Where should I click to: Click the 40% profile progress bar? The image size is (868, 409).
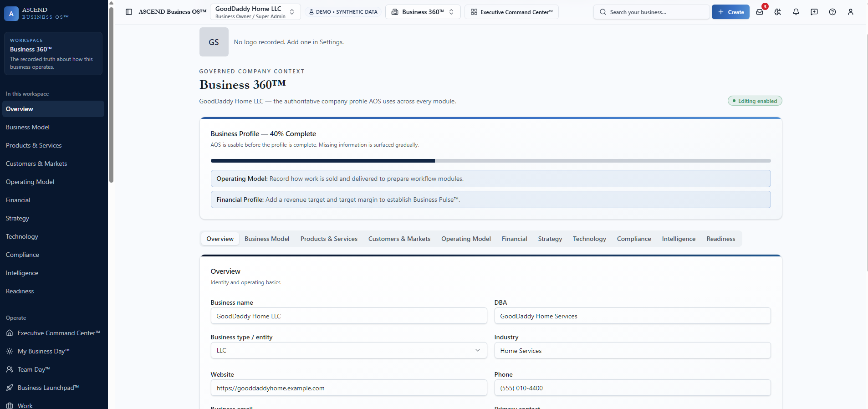(x=490, y=161)
